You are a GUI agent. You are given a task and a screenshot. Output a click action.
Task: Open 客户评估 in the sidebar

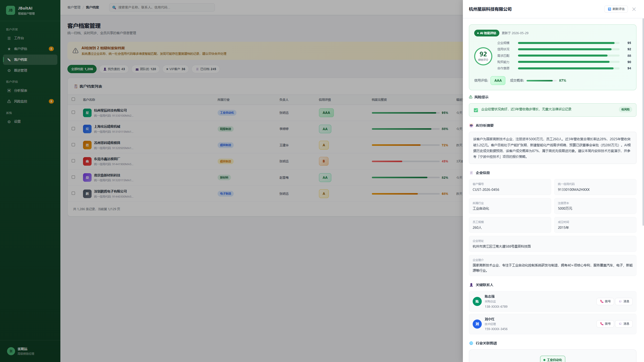pos(30,49)
